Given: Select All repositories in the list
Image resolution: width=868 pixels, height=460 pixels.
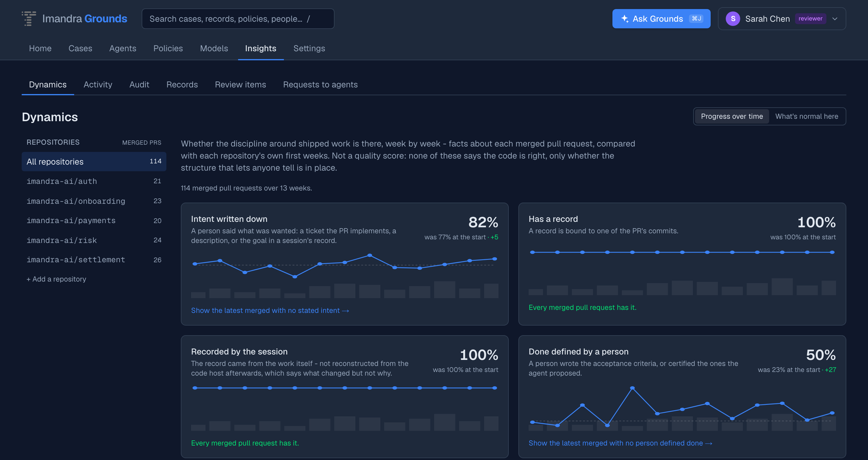Looking at the screenshot, I should click(94, 161).
